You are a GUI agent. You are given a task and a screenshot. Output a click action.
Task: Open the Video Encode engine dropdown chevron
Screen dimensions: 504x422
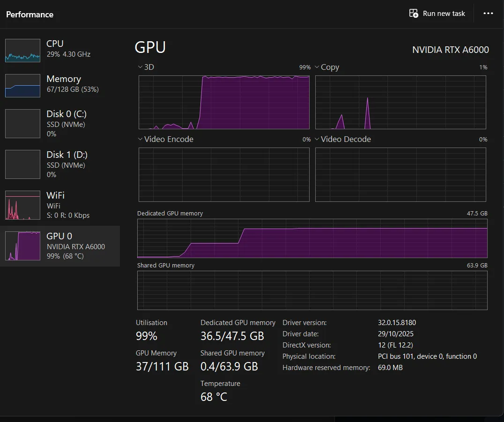click(x=140, y=139)
